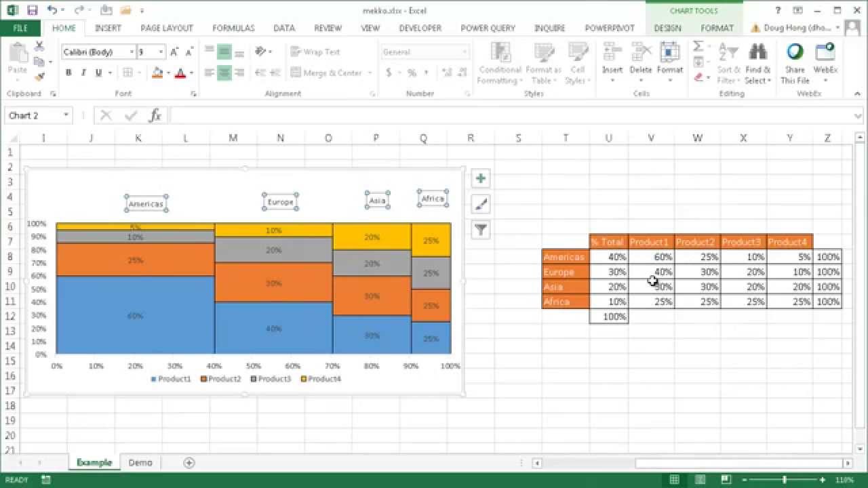Open the Clipboard pane launcher

53,94
